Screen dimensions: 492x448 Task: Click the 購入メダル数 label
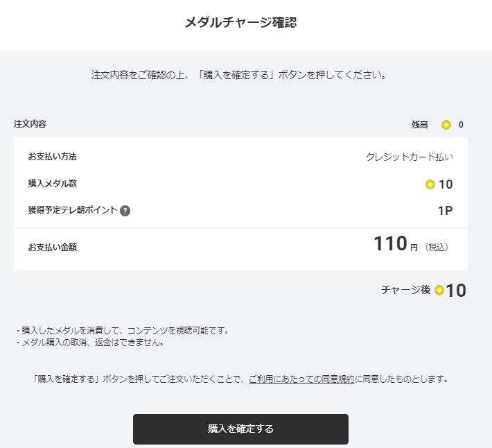coord(52,184)
